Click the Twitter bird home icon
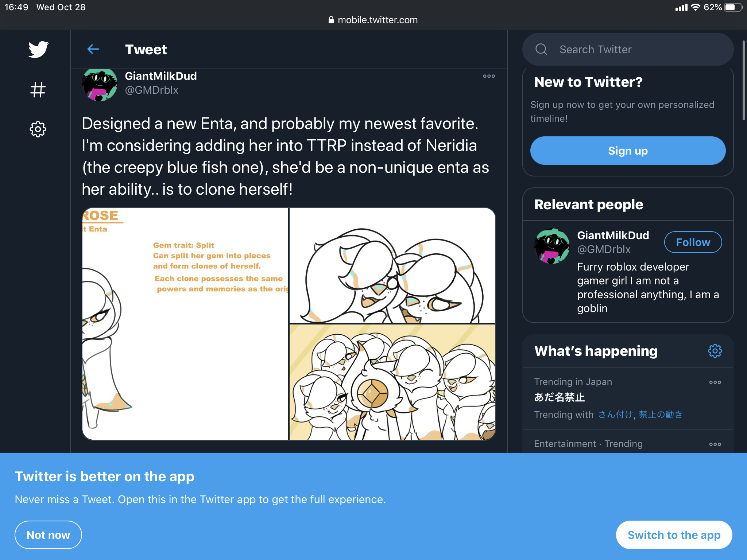Image resolution: width=747 pixels, height=560 pixels. coord(38,49)
